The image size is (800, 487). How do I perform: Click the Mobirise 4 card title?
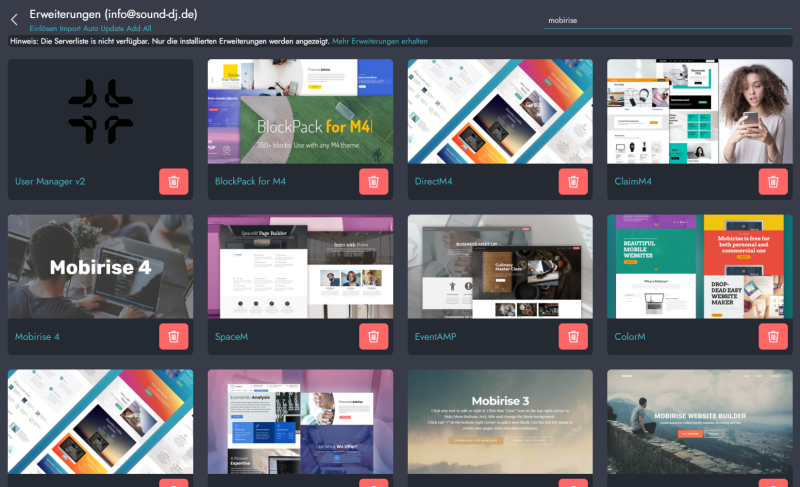(37, 337)
